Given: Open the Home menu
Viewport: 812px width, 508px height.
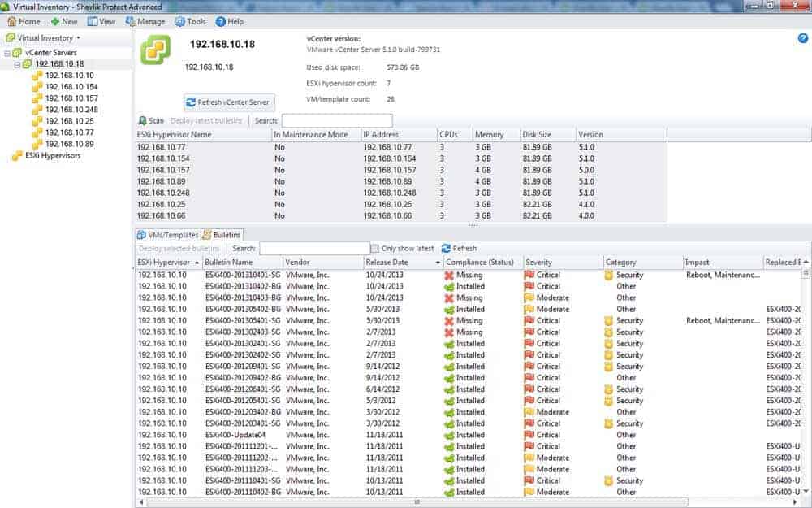Looking at the screenshot, I should (x=24, y=22).
